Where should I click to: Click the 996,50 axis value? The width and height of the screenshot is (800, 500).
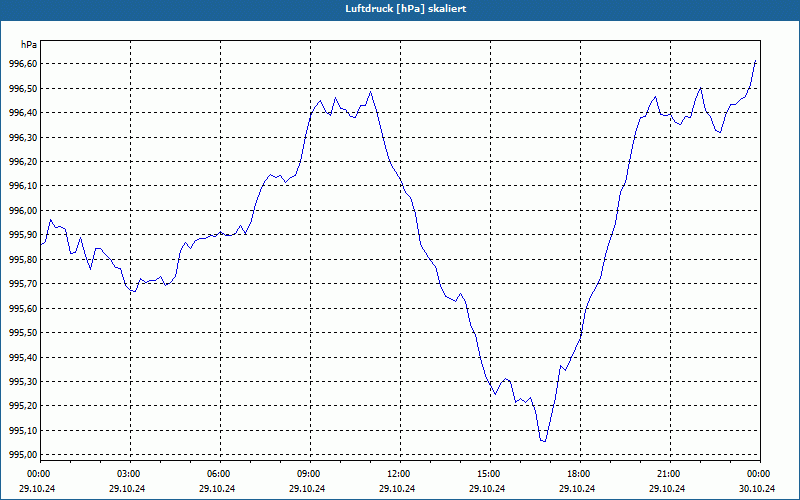click(23, 89)
